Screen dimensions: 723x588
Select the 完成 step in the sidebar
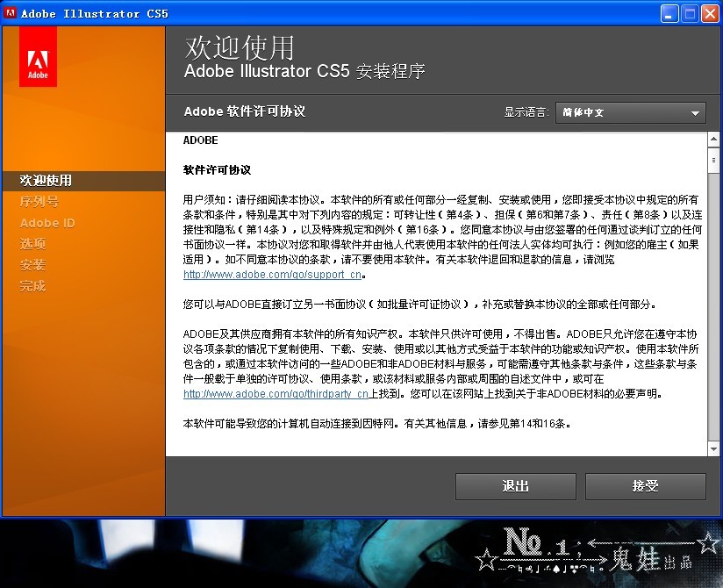32,286
